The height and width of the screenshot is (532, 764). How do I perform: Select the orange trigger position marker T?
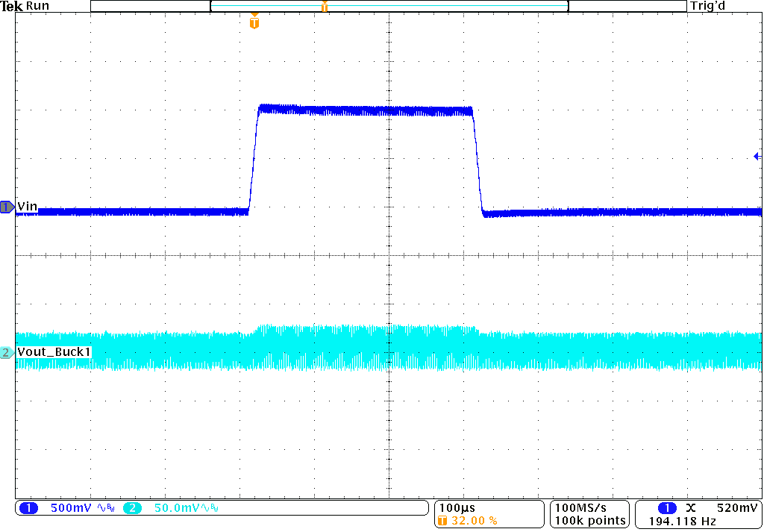pyautogui.click(x=254, y=22)
